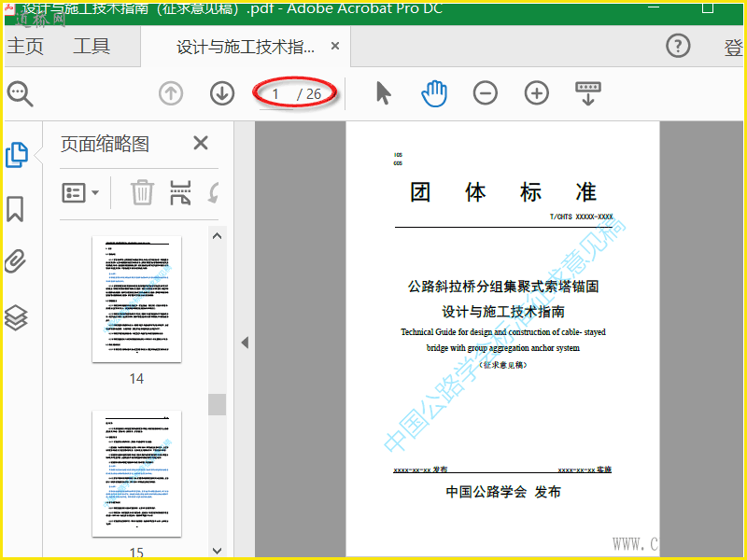Delete selected page with trash icon

(142, 192)
